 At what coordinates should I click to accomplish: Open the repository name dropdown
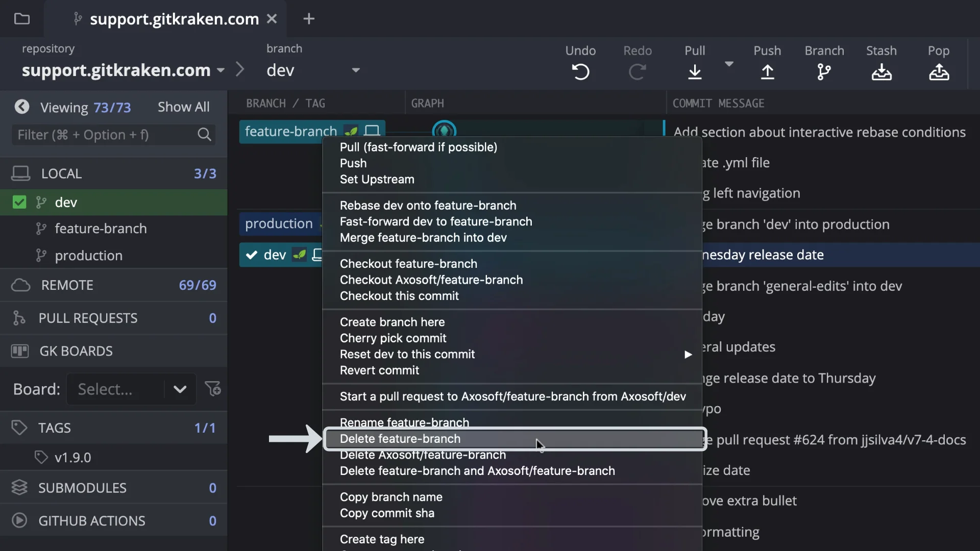coord(220,70)
